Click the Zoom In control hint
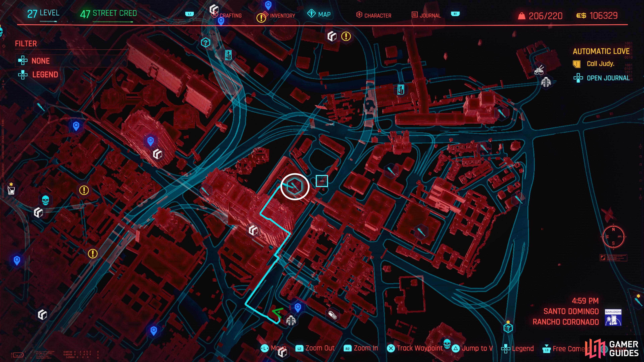Screen dimensions: 644x362 [x=361, y=348]
